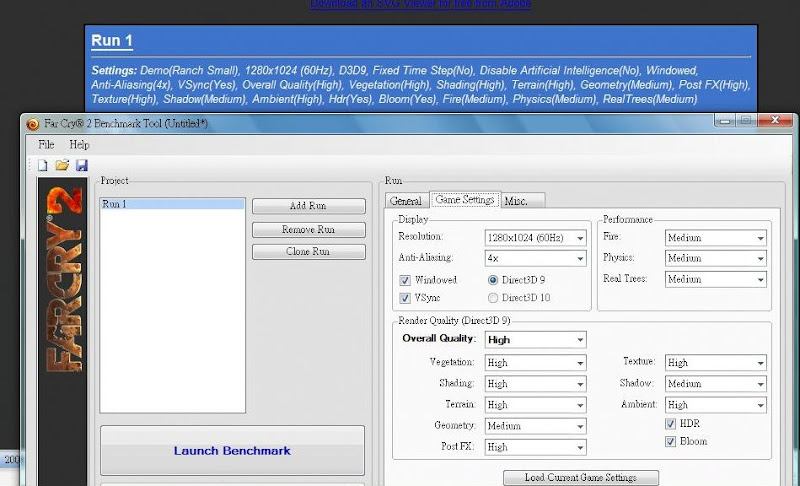800x486 pixels.
Task: Select the Direct3D 9 radio button
Action: point(493,280)
